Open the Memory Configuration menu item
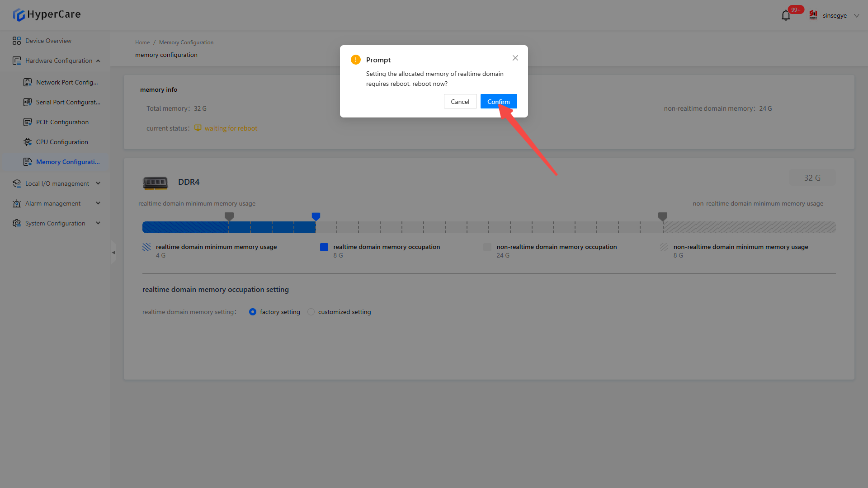 (x=68, y=162)
